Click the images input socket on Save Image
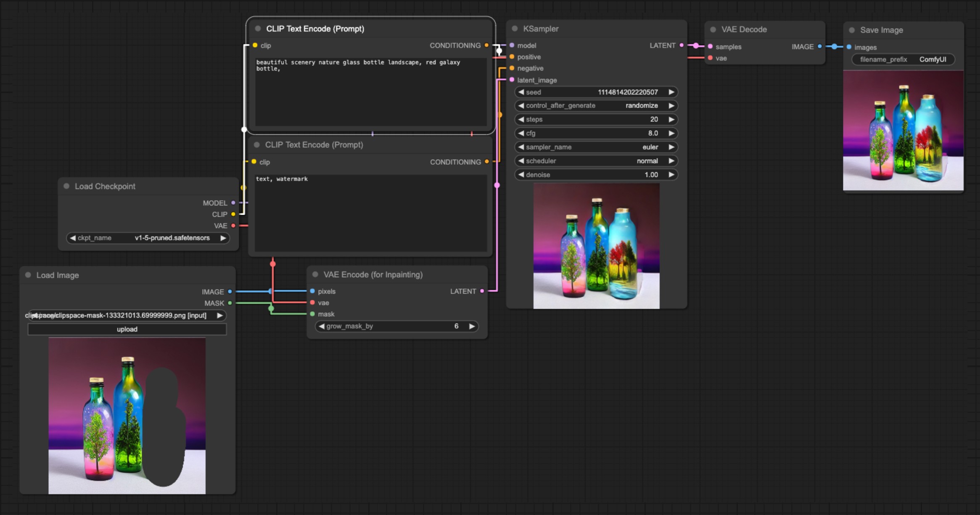This screenshot has height=515, width=980. [849, 47]
